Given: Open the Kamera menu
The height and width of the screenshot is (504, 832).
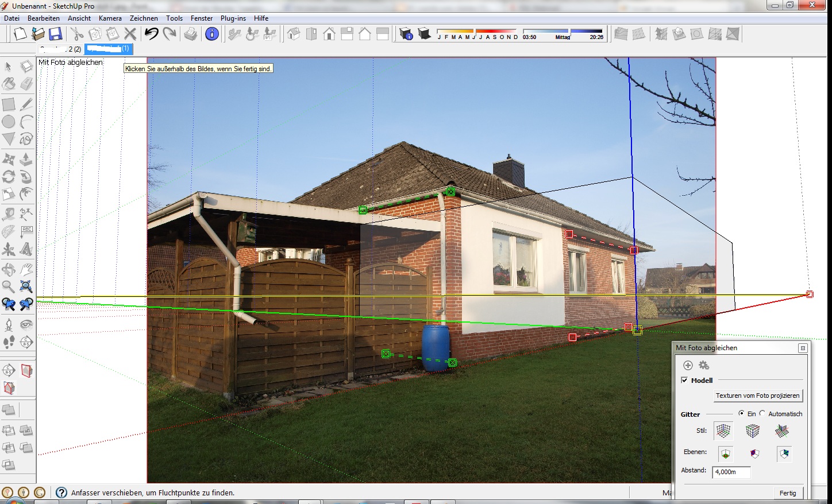Looking at the screenshot, I should (x=110, y=18).
